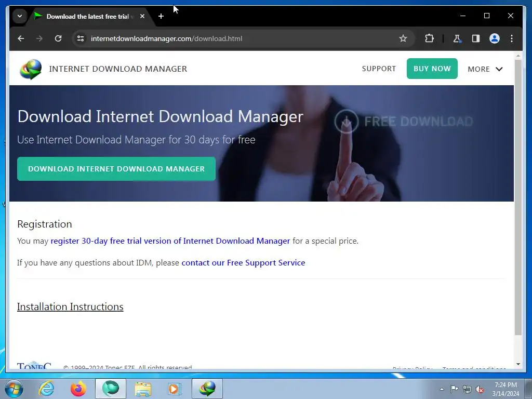Open the browser extensions puzzle icon
This screenshot has width=532, height=399.
(x=429, y=38)
